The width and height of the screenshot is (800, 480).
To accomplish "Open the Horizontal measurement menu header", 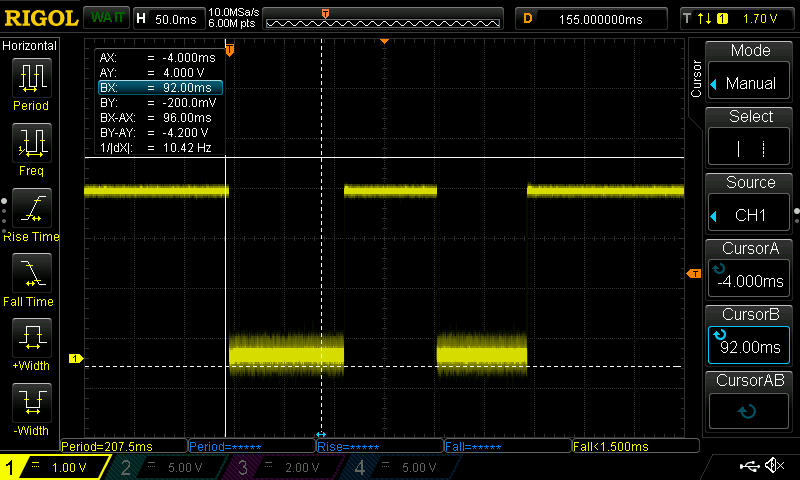I will pyautogui.click(x=30, y=46).
